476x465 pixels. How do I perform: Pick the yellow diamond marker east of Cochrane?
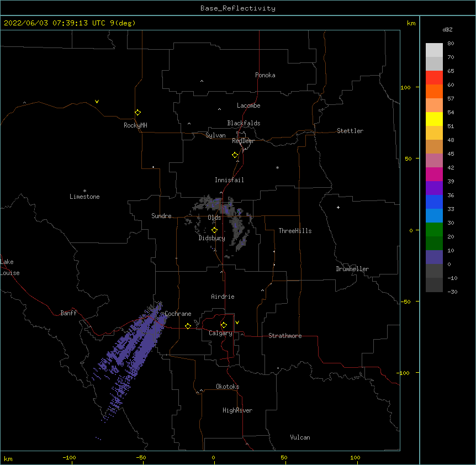[x=188, y=326]
